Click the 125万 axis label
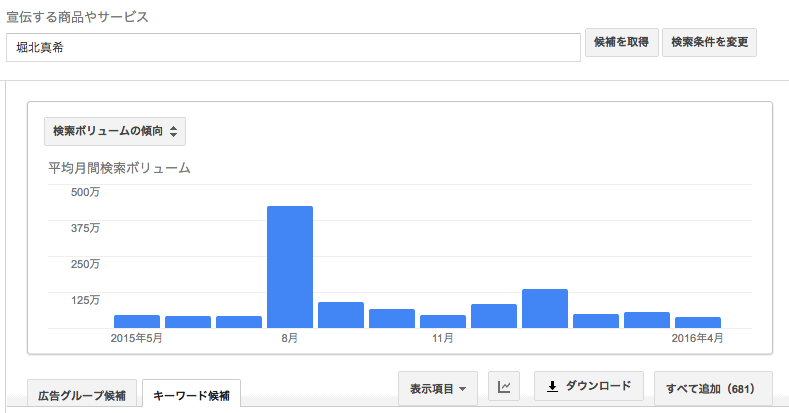The width and height of the screenshot is (789, 413). [84, 300]
